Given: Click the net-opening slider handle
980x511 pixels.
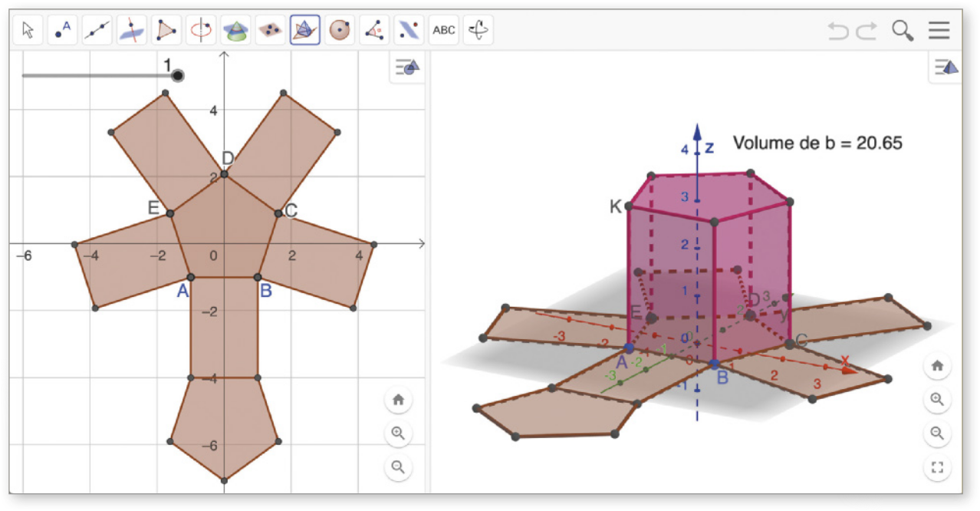Looking at the screenshot, I should click(x=178, y=75).
